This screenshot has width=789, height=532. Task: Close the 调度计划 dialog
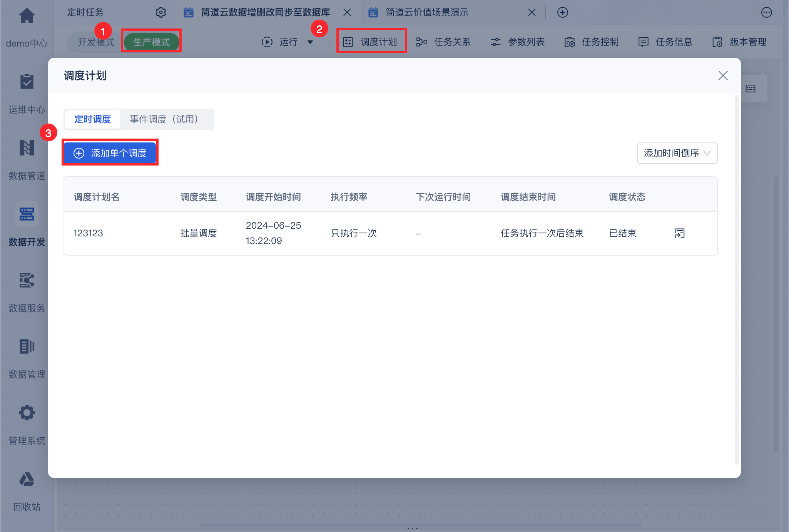coord(723,75)
